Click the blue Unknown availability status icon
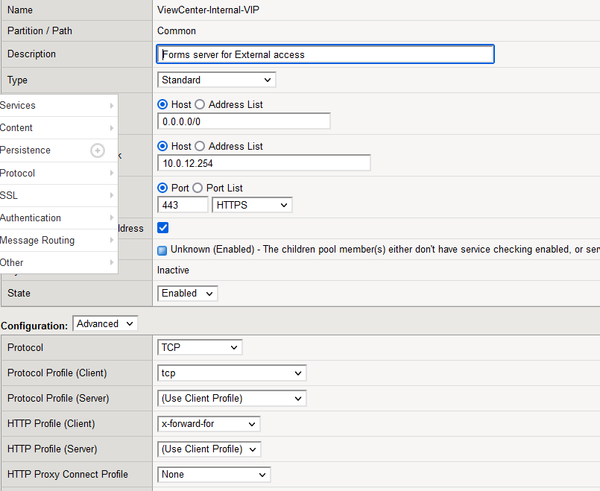 [x=163, y=248]
